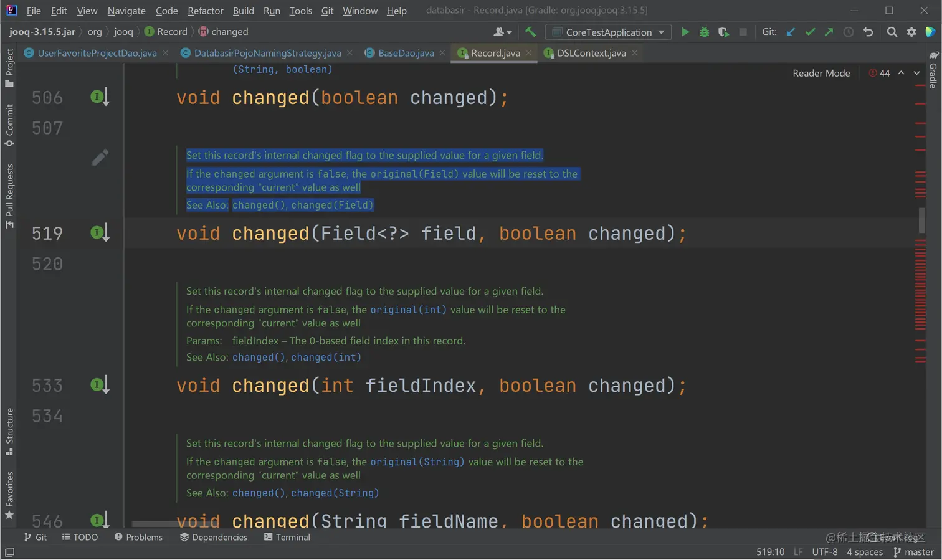The image size is (942, 560).
Task: Toggle Reader Mode for the editor
Action: coord(821,73)
